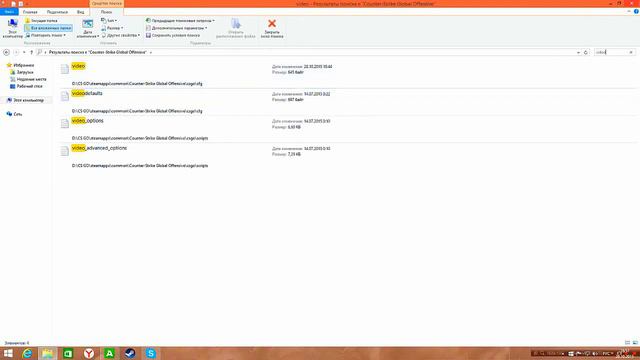This screenshot has height=360, width=640.
Task: Switch to the Home ribbon tab
Action: pos(30,12)
